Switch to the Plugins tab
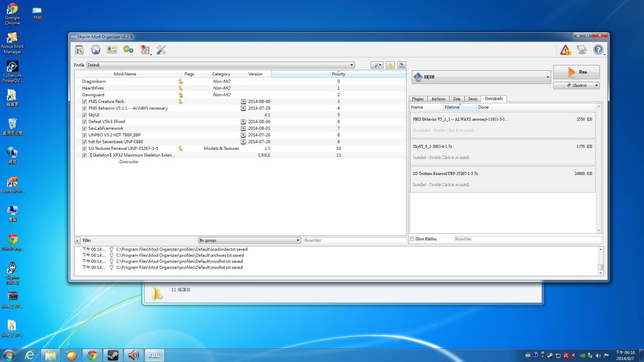This screenshot has width=644, height=362. coord(418,99)
